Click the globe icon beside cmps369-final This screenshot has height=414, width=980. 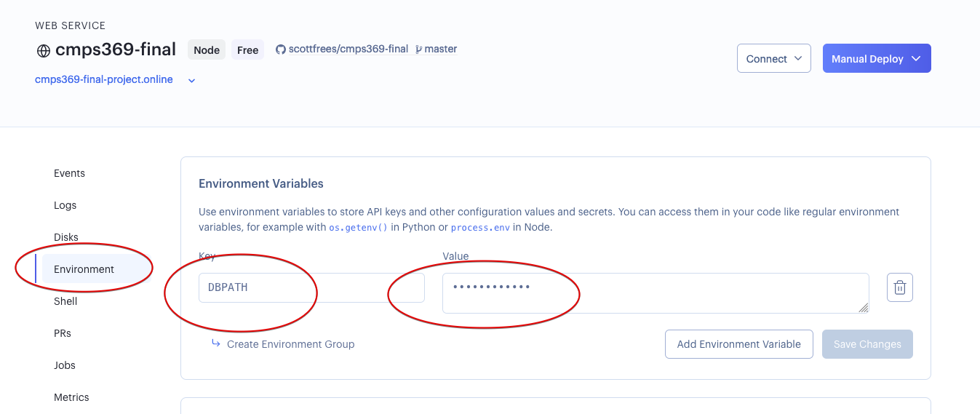click(44, 51)
